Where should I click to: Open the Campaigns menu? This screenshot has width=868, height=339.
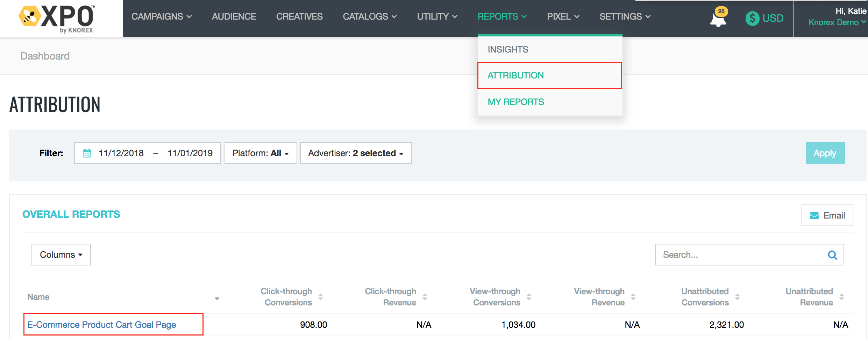tap(161, 16)
